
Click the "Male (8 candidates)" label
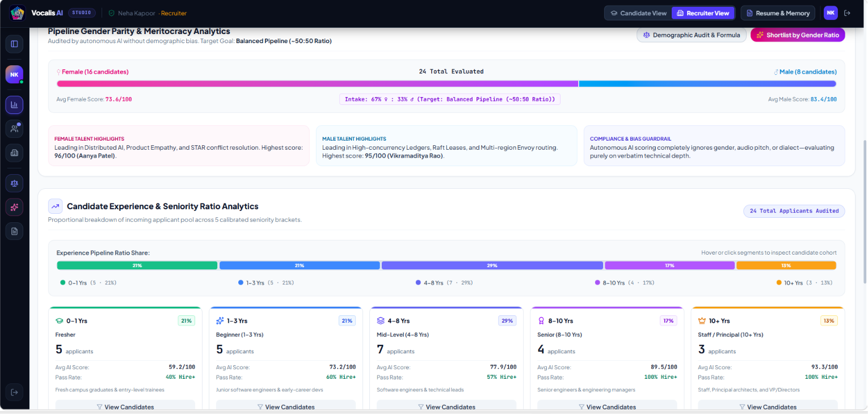point(805,72)
